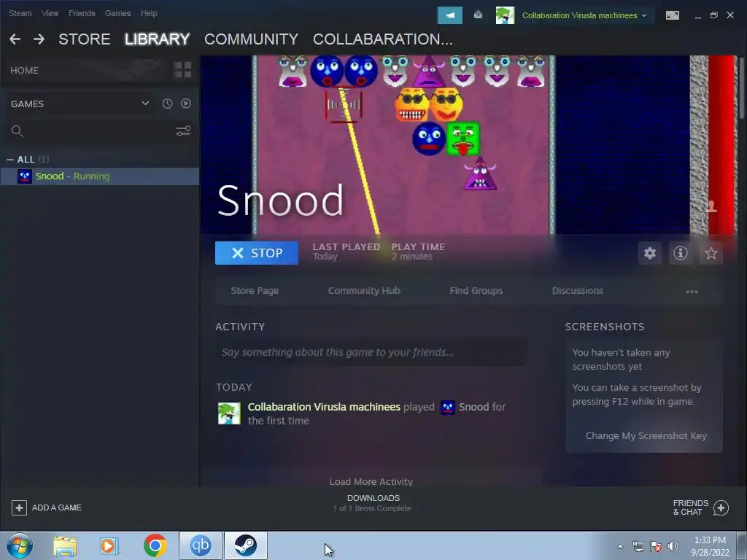Open the COLLABARATION... profile tab

tap(382, 39)
